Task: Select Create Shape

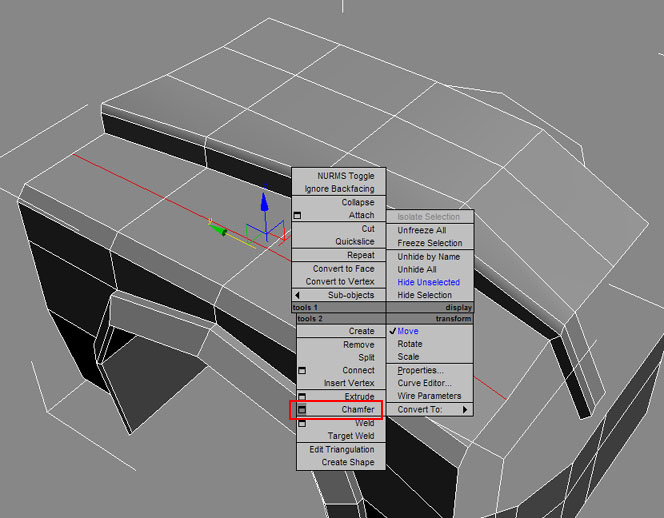Action: coord(348,462)
